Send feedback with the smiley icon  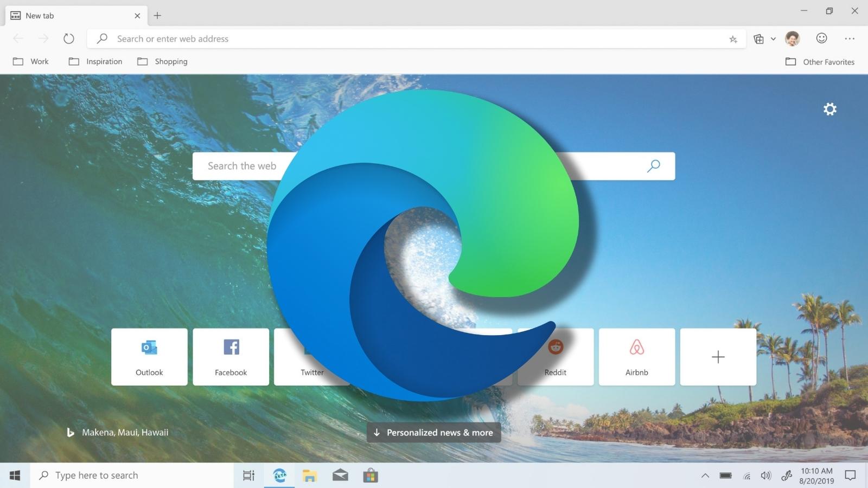[x=821, y=38]
